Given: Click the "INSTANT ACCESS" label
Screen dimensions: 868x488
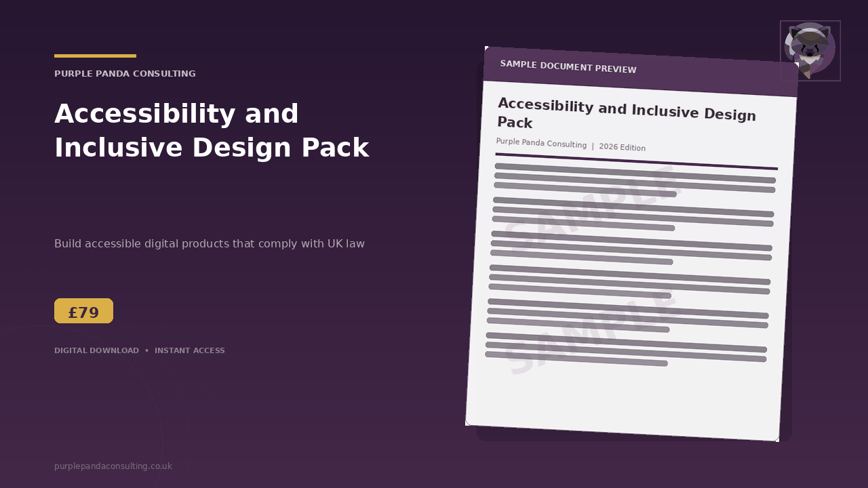Looking at the screenshot, I should (190, 351).
